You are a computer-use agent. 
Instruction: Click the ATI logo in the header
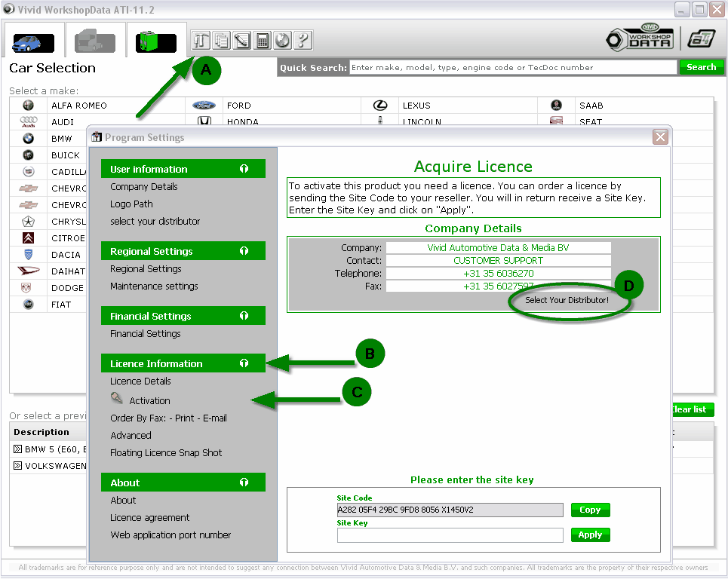click(701, 38)
